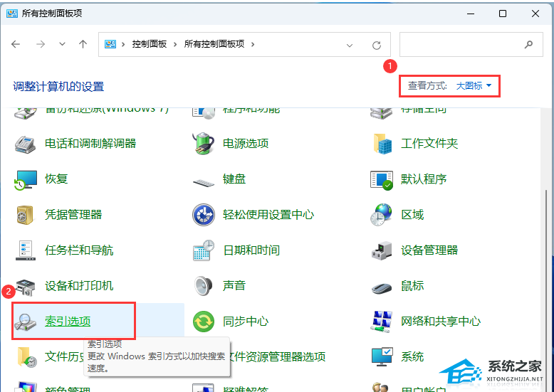Click the 同步中心 green icon
The image size is (554, 392).
pos(204,321)
